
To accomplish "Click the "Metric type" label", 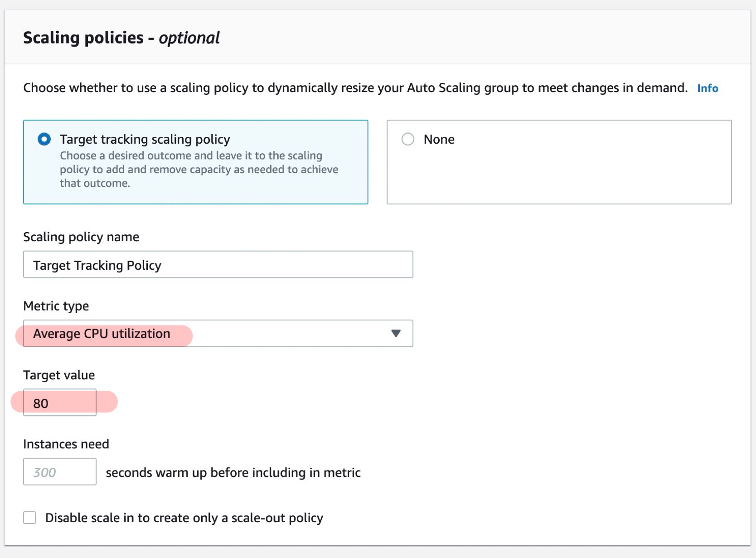I will coord(56,306).
